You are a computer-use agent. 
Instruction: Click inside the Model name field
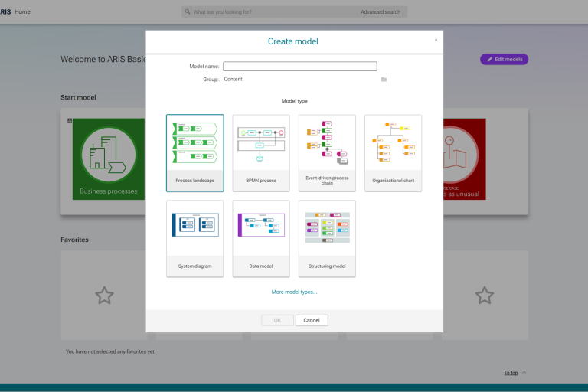point(300,67)
